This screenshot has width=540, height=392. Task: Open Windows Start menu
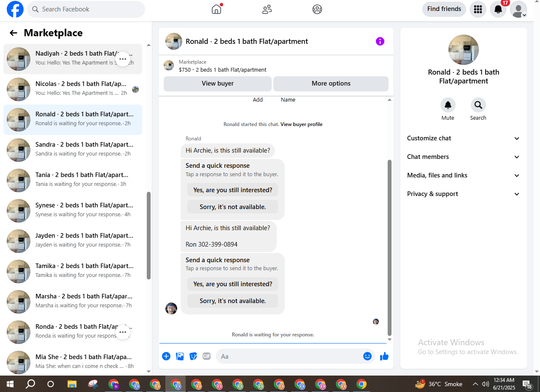click(10, 384)
